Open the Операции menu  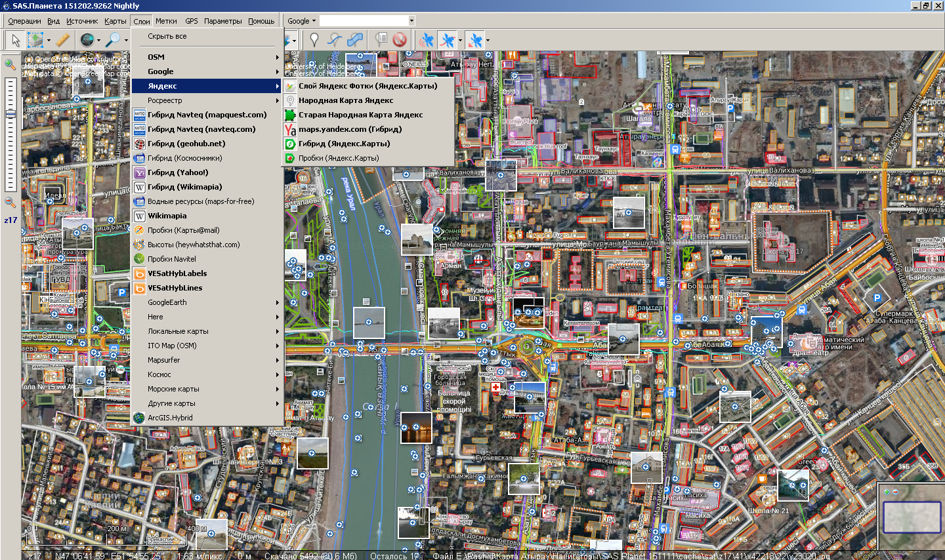(x=24, y=21)
